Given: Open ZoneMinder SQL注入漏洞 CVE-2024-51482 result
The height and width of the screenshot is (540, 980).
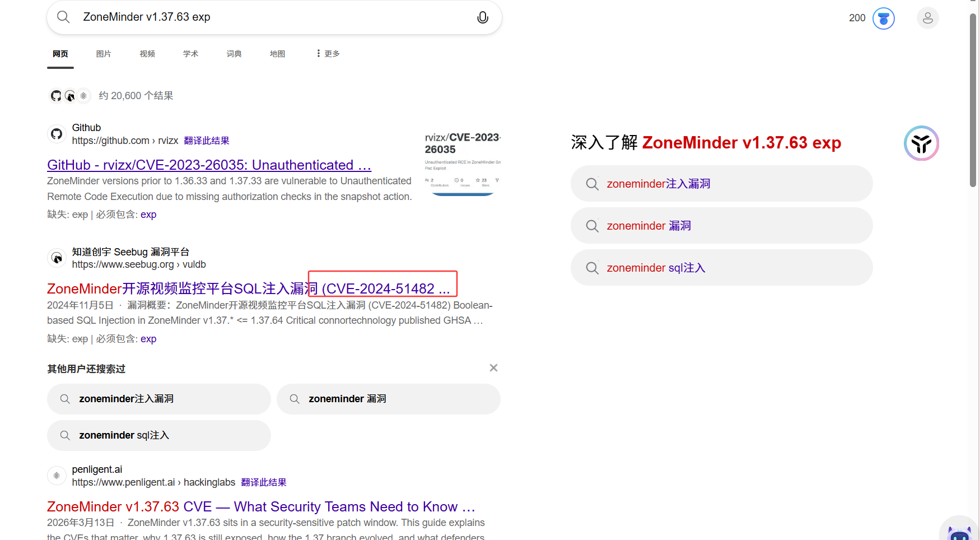Looking at the screenshot, I should [248, 288].
